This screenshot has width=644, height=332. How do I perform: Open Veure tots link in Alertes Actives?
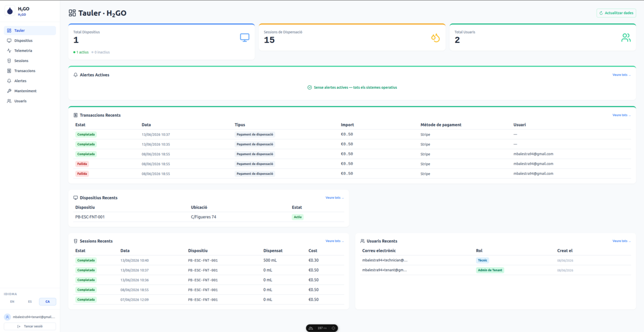pos(622,75)
